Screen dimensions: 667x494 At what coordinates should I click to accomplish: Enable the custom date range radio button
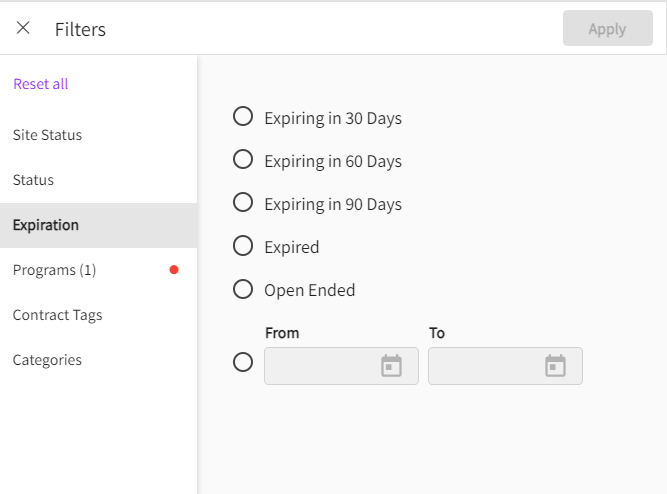click(242, 362)
